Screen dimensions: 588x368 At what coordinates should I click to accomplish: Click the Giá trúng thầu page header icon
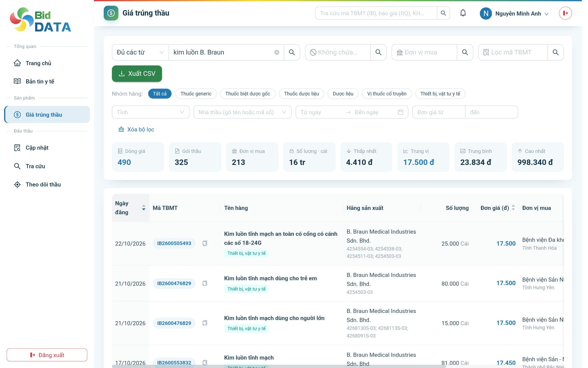click(111, 13)
